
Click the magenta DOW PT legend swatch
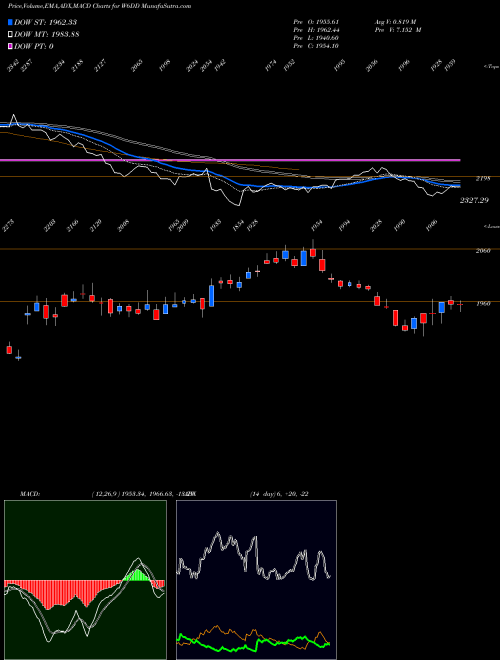click(11, 46)
